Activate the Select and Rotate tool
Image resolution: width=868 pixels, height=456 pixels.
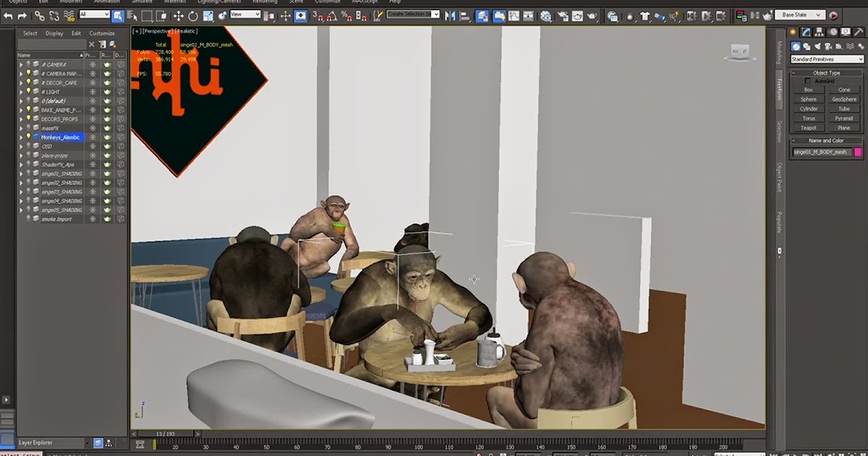coord(193,15)
